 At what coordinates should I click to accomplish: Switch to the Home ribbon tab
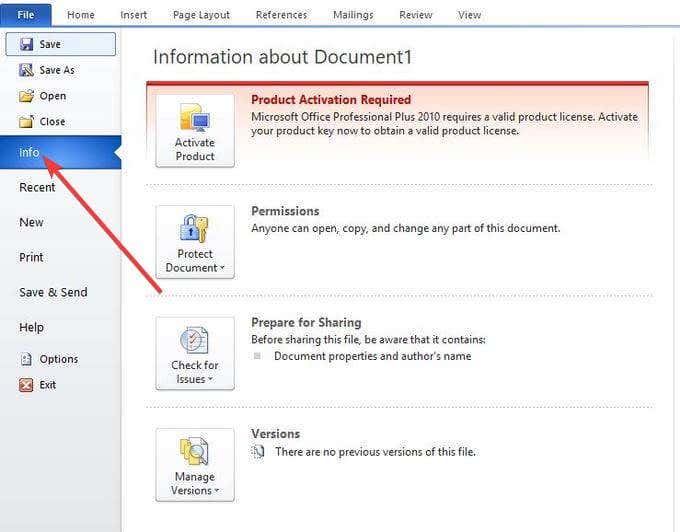coord(81,15)
